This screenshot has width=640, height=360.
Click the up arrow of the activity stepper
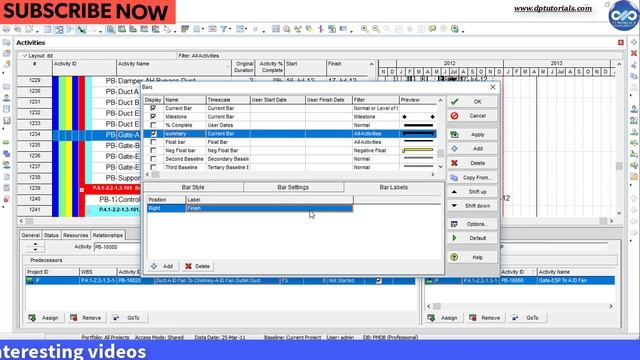click(x=36, y=244)
